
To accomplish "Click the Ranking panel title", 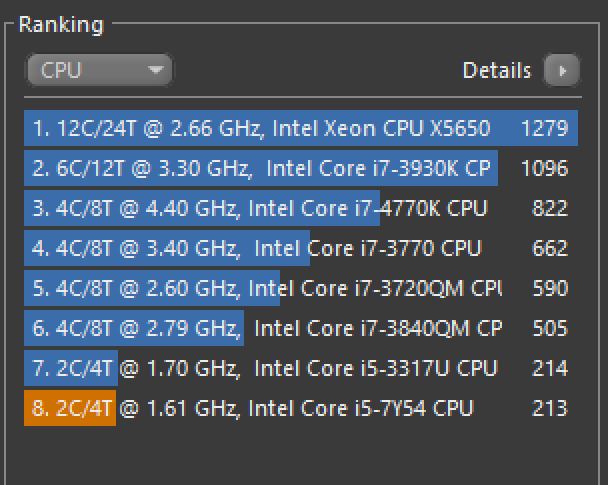I will 61,24.
